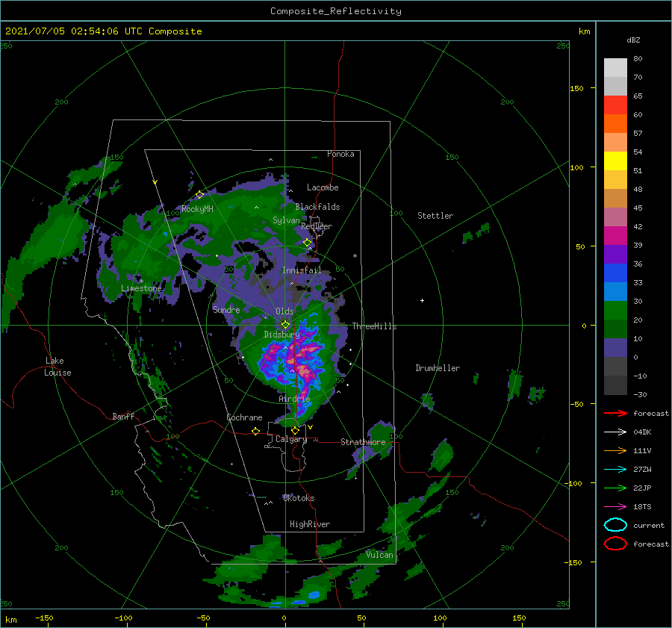Click the Calgary city label
Screen dimensions: 672x628
click(x=291, y=439)
